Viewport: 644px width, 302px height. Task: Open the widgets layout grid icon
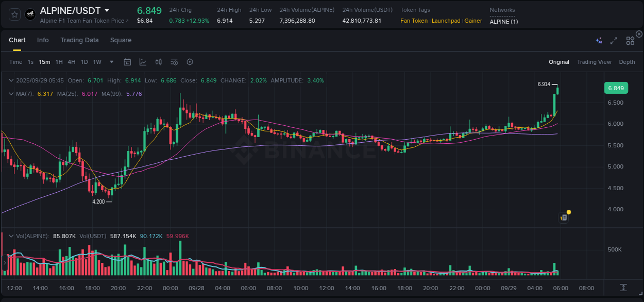tap(630, 40)
